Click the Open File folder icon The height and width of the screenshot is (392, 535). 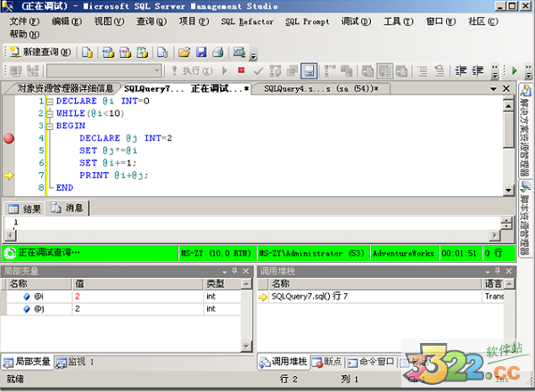click(x=184, y=53)
